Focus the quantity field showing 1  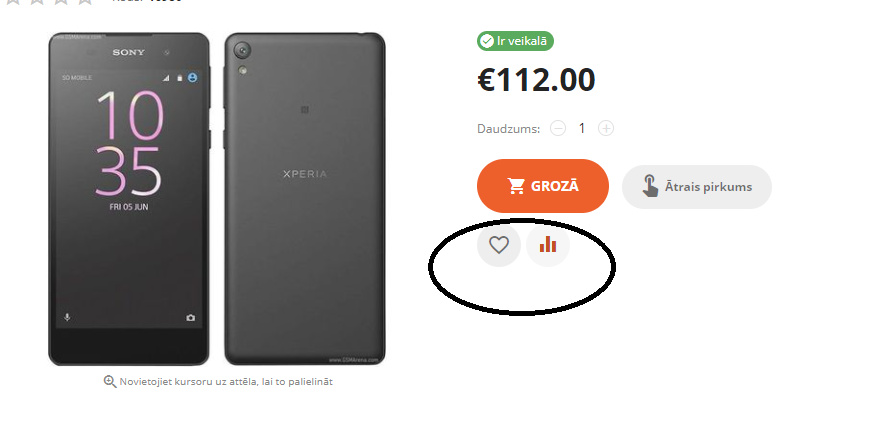[x=582, y=128]
